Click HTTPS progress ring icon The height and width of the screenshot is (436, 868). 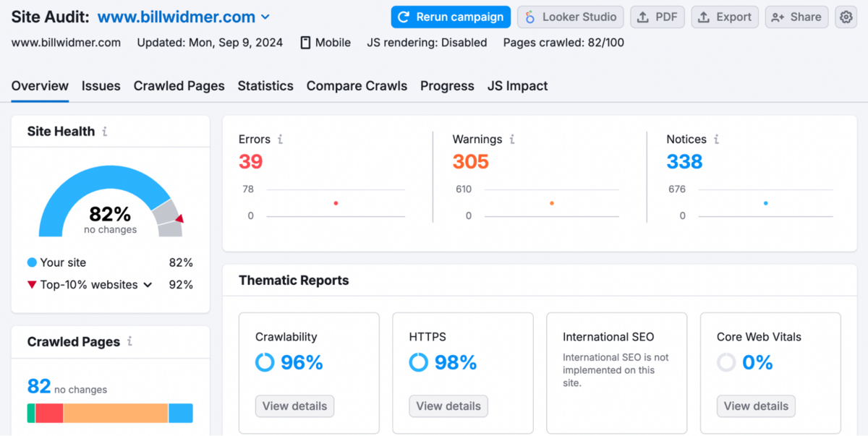(419, 362)
